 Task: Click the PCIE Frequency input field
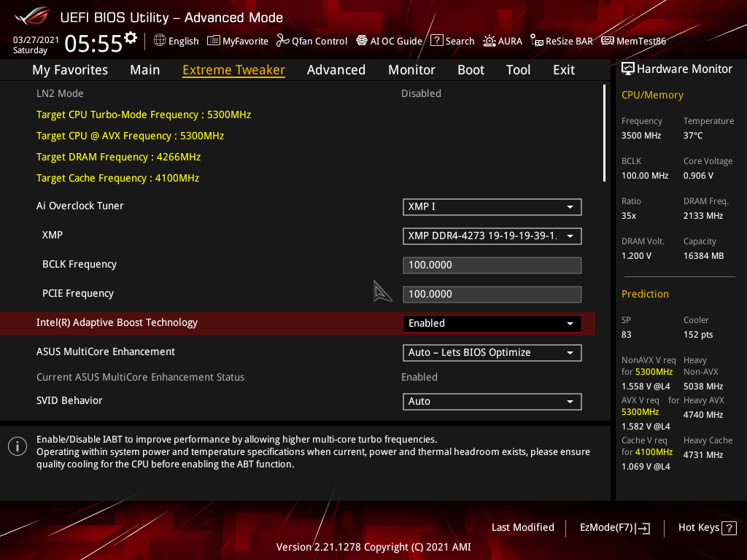492,295
